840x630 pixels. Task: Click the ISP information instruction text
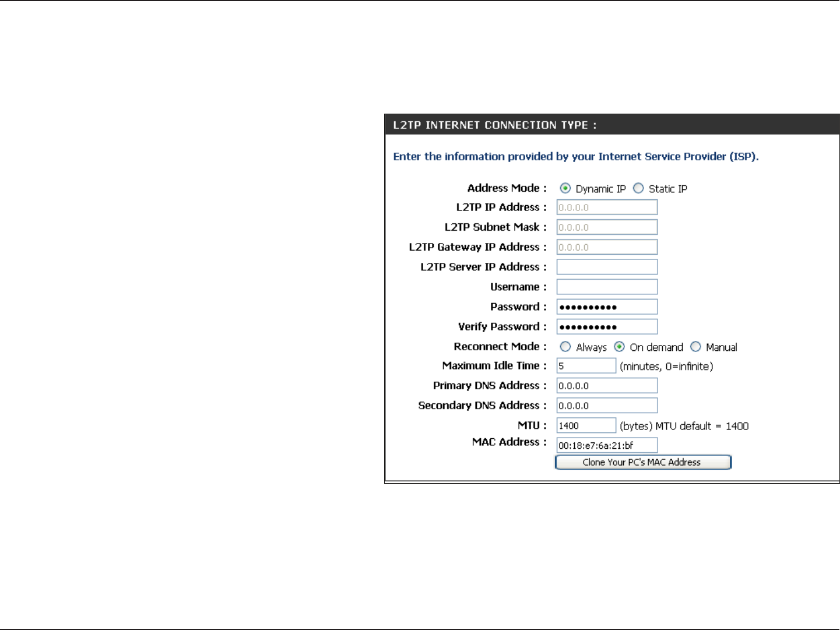tap(576, 157)
